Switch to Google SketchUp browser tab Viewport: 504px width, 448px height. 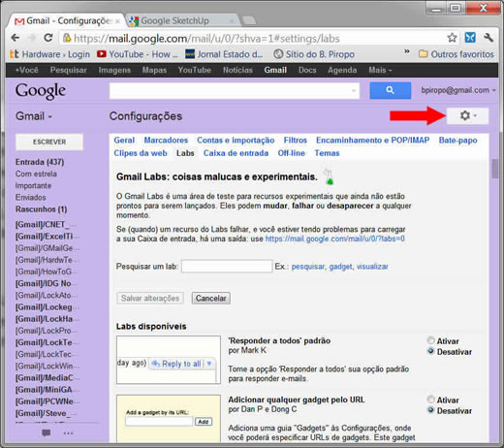tap(181, 21)
